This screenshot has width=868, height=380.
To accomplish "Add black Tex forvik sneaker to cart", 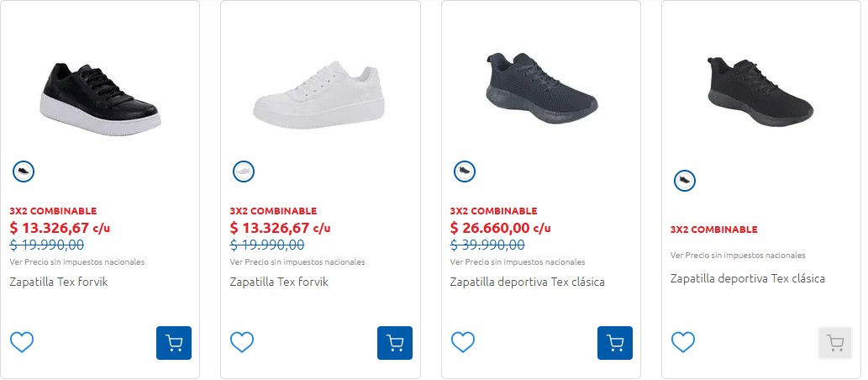I will (174, 343).
